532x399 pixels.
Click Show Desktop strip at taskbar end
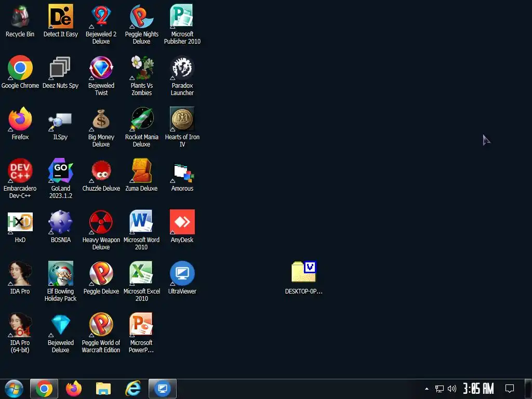tap(528, 389)
